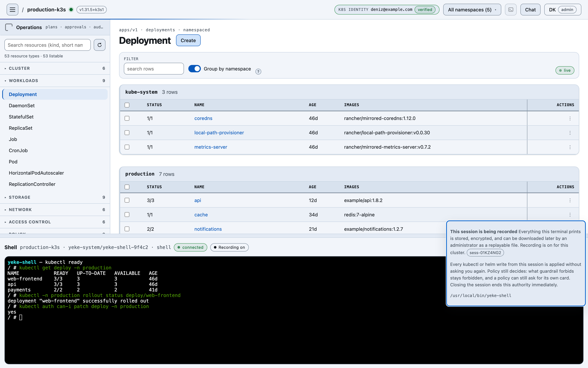The image size is (588, 368).
Task: Open the local-path-provisioner deployment link
Action: pos(219,133)
